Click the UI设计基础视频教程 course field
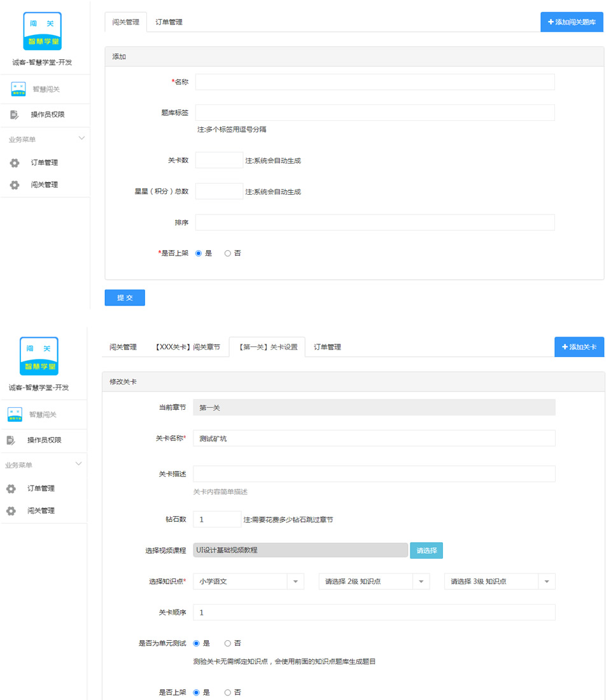The image size is (611, 700). 300,550
